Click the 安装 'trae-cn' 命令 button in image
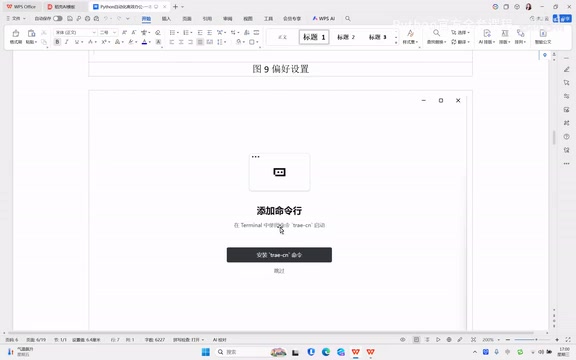Viewport: 576px width, 360px height. 279,255
